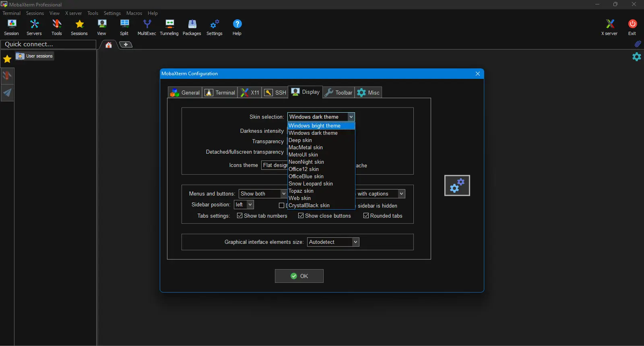
Task: Select MacMetal skin in the list
Action: (321, 148)
